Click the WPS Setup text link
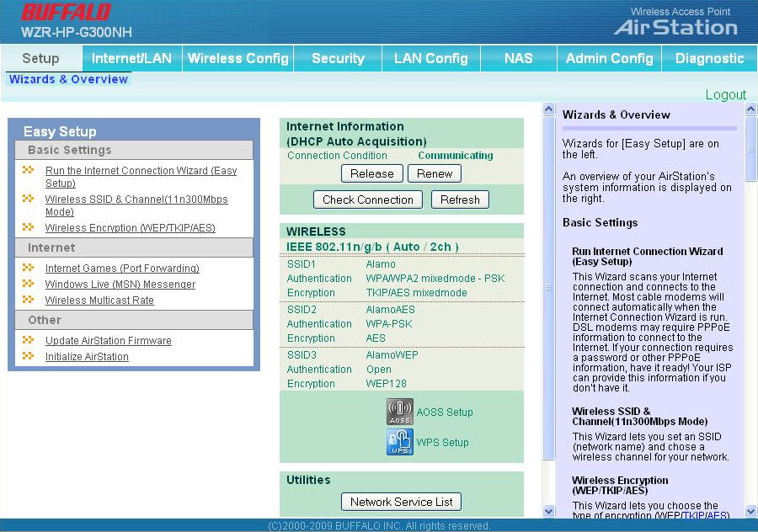The image size is (758, 532). 443,442
